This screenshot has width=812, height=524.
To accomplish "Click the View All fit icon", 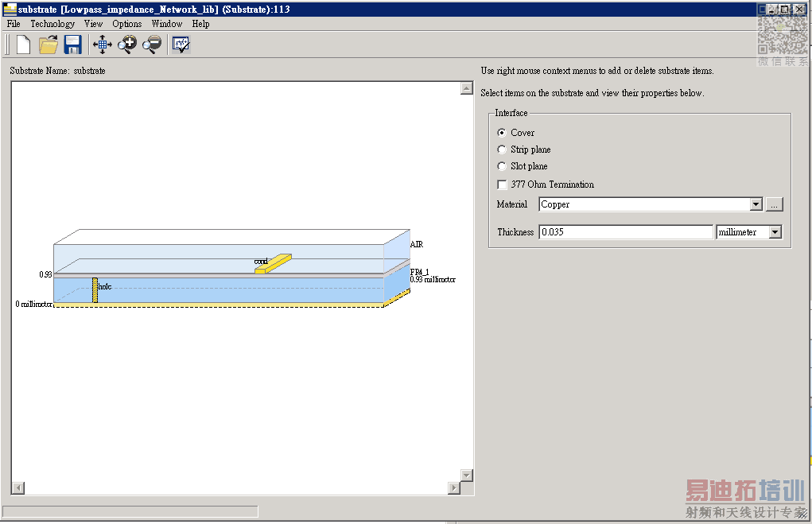I will point(103,45).
